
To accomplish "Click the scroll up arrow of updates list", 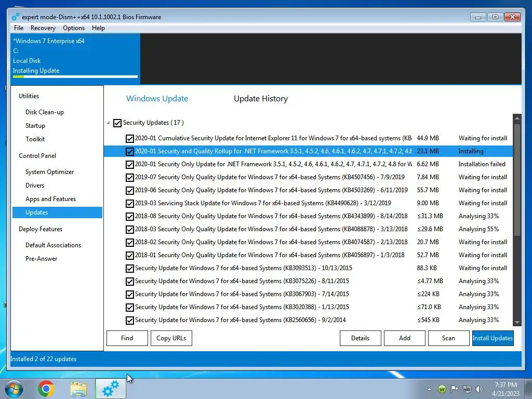I will coord(517,118).
